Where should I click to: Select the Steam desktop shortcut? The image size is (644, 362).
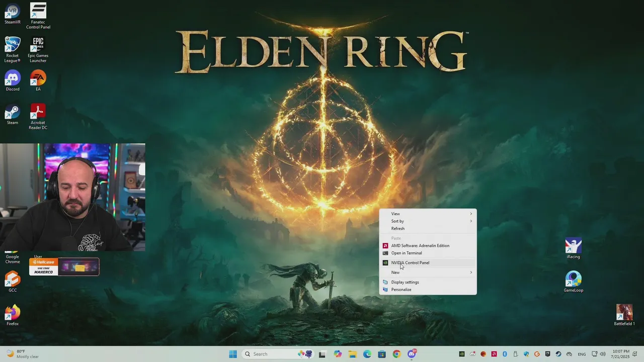click(13, 114)
